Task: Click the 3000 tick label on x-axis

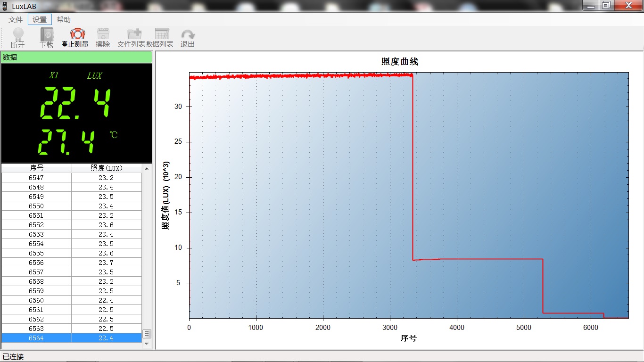Action: pyautogui.click(x=390, y=327)
